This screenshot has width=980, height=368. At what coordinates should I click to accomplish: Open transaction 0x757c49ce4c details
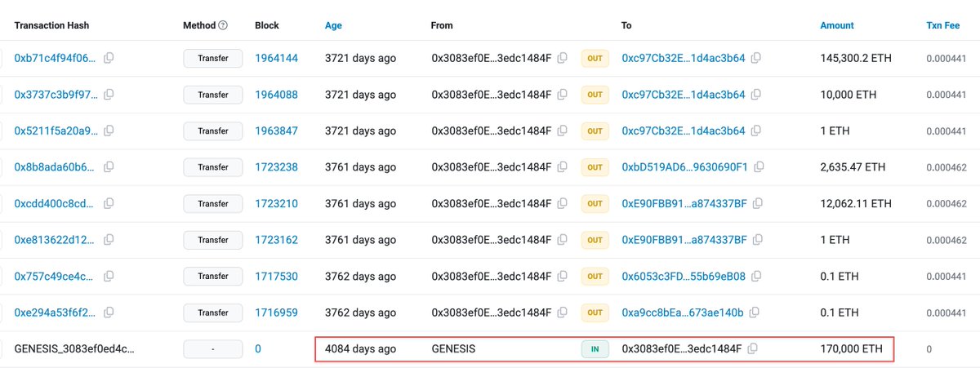55,276
